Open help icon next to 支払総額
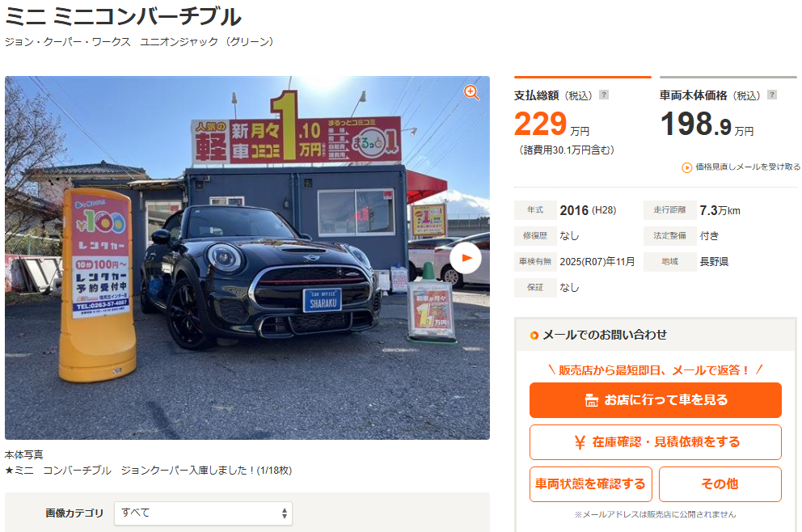Screen dimensions: 802x532 pyautogui.click(x=604, y=95)
